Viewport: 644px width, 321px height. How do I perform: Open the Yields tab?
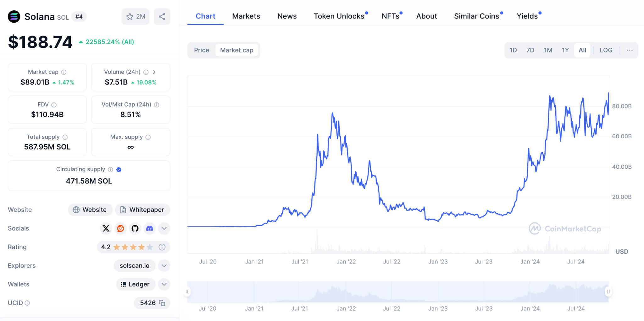(527, 16)
